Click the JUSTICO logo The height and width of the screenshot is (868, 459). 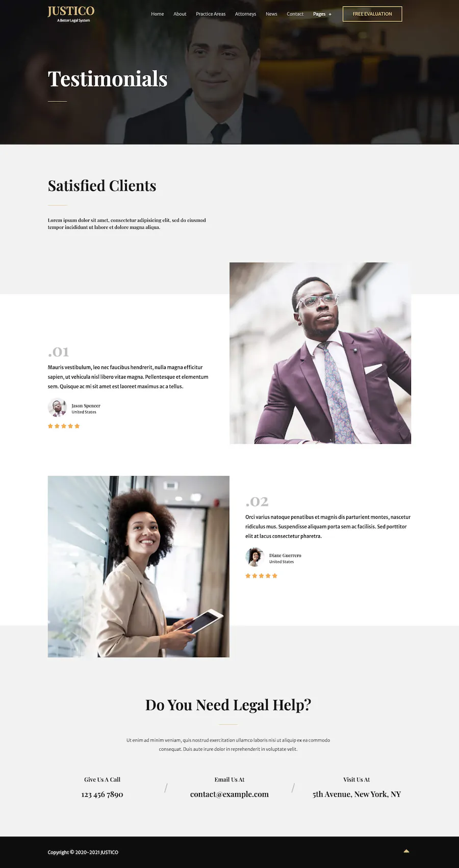[x=71, y=14]
